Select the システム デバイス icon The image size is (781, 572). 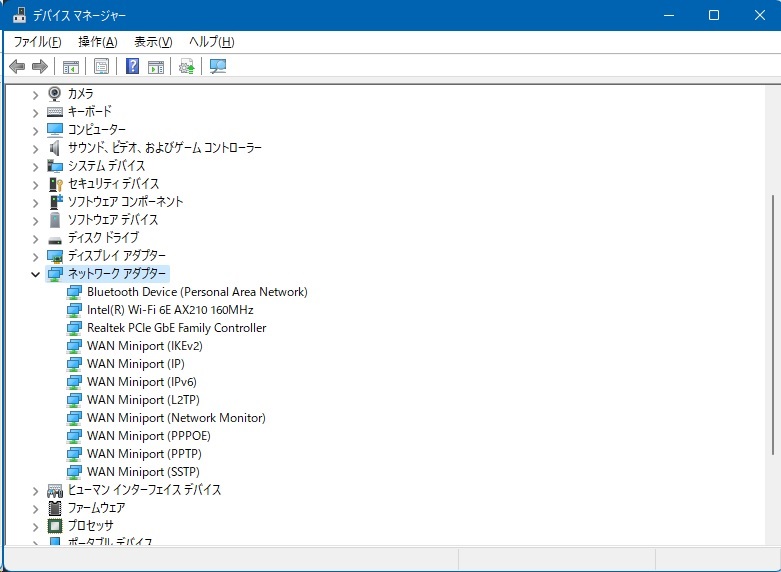pyautogui.click(x=55, y=166)
